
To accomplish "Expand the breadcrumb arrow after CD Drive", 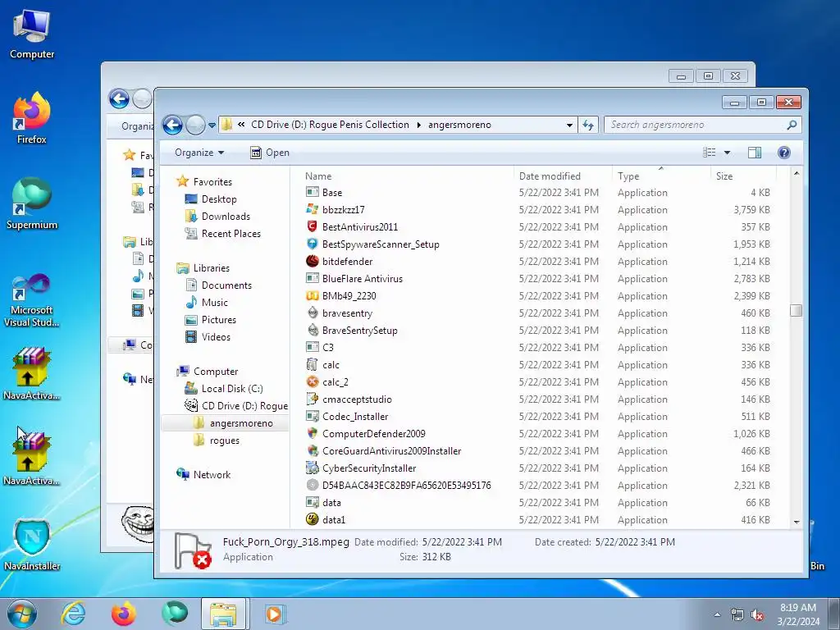I will tap(418, 125).
